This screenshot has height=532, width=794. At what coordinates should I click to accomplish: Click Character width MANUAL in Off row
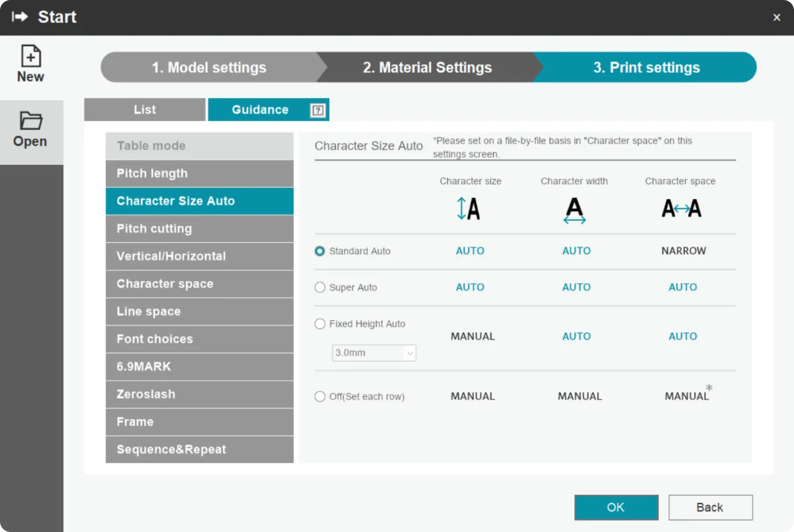580,396
